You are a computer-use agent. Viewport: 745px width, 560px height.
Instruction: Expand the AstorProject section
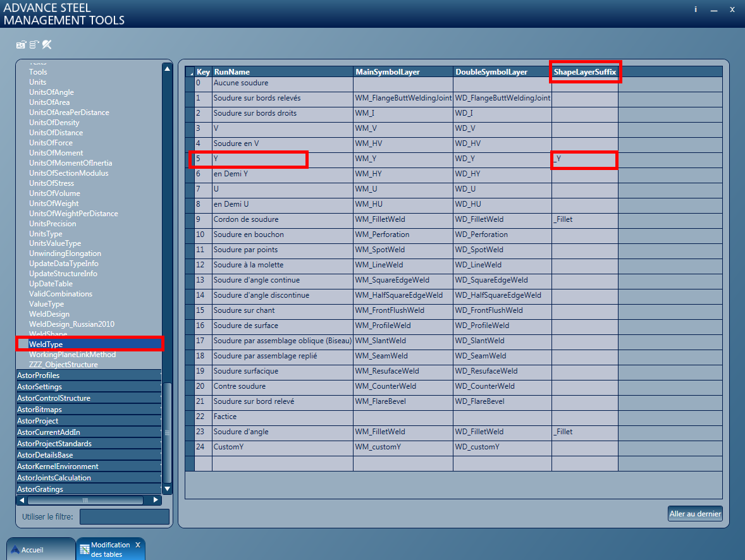[89, 421]
